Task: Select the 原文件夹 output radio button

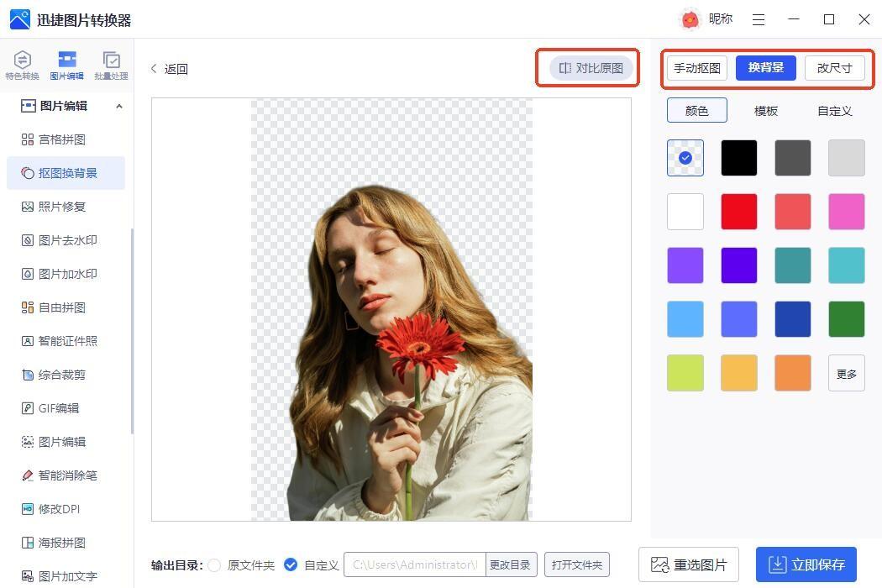Action: 215,565
